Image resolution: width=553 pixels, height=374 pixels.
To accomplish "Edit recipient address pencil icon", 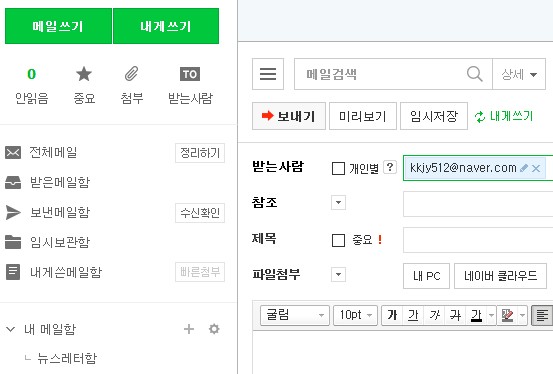I will 524,168.
